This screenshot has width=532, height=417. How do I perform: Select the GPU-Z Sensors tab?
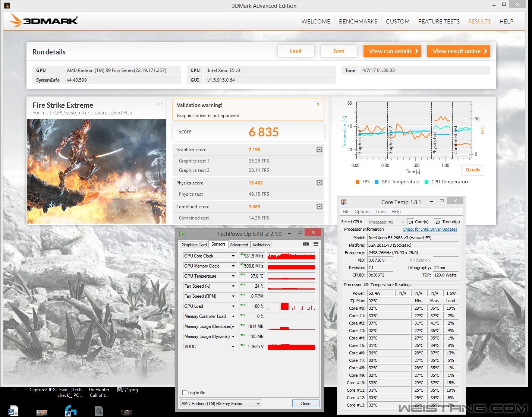click(218, 244)
